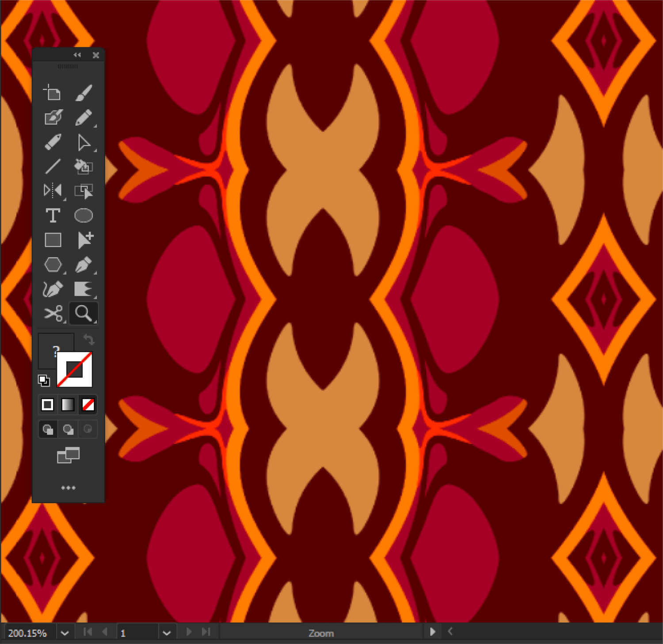Switch to Draw Behind mode
The height and width of the screenshot is (644, 663).
(x=68, y=429)
